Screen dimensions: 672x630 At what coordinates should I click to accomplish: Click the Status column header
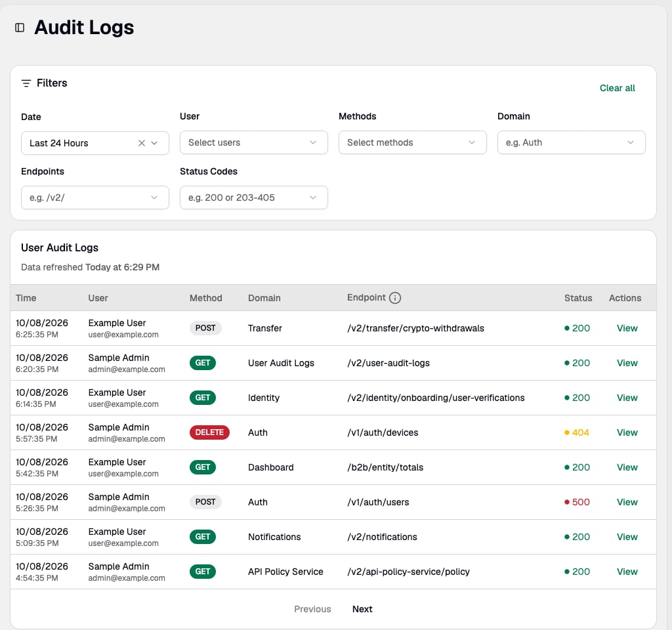coord(578,298)
